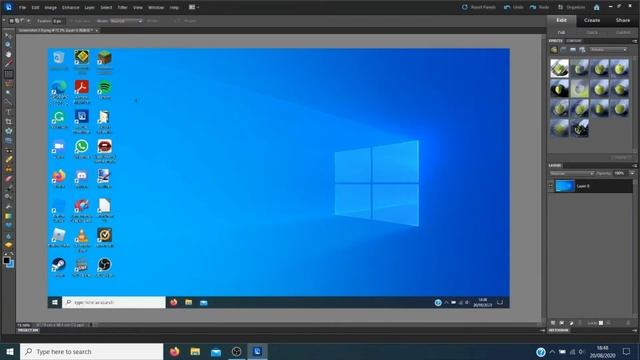Click Reset Panels

coord(479,7)
